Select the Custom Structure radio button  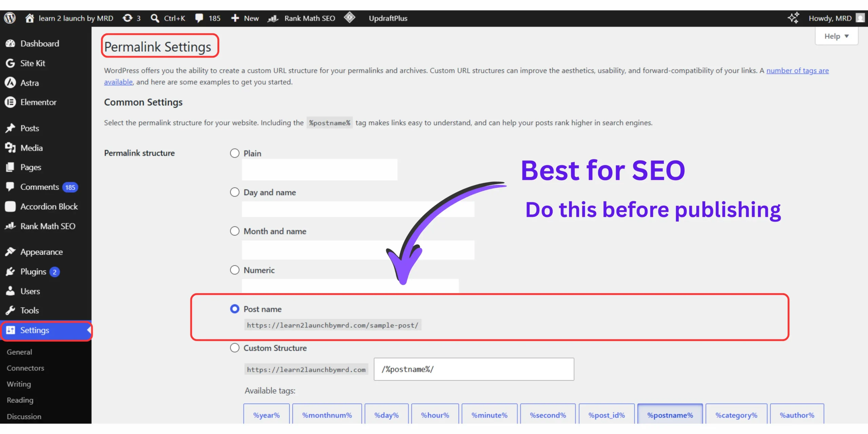[235, 348]
